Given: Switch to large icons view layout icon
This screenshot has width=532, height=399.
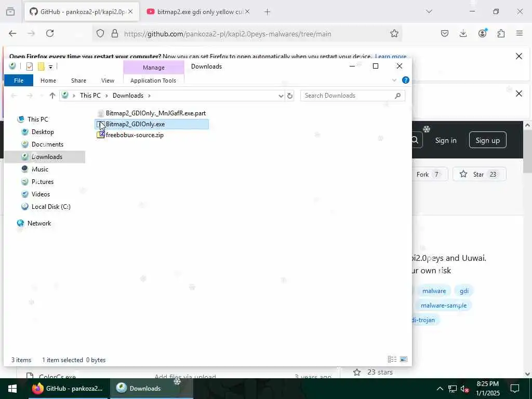Looking at the screenshot, I should coord(404,360).
